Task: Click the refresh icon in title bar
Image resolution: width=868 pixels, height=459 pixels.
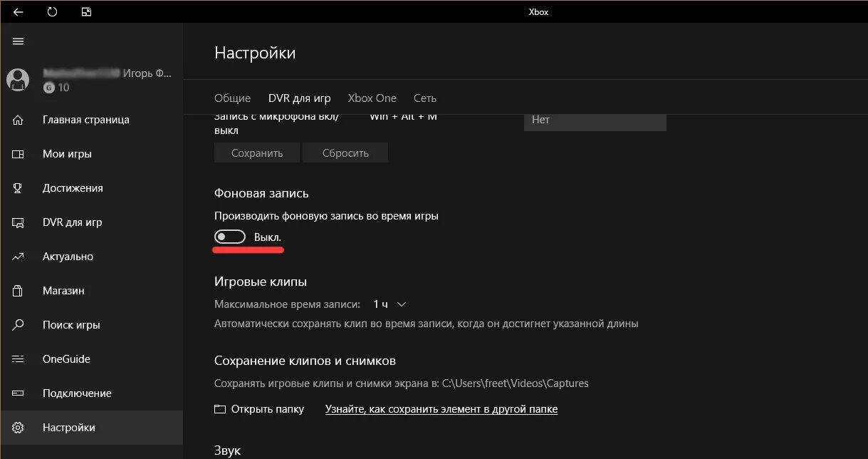Action: [x=52, y=12]
